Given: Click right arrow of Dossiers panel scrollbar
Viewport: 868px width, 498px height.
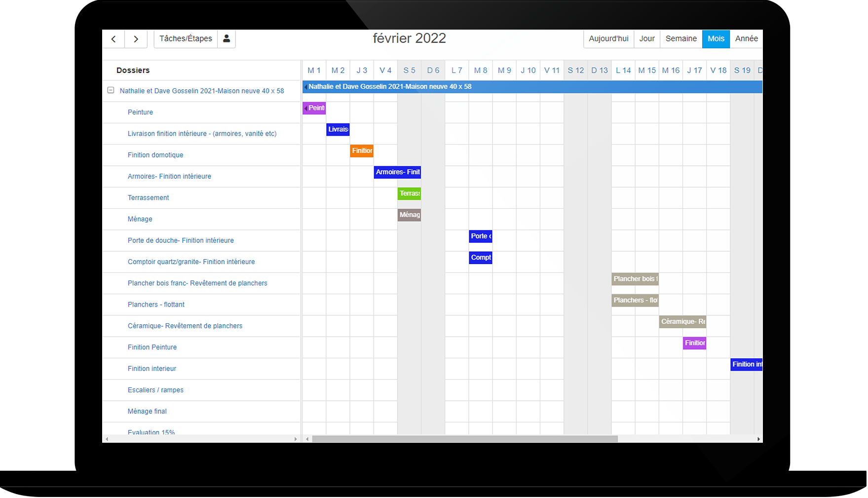Looking at the screenshot, I should (296, 439).
